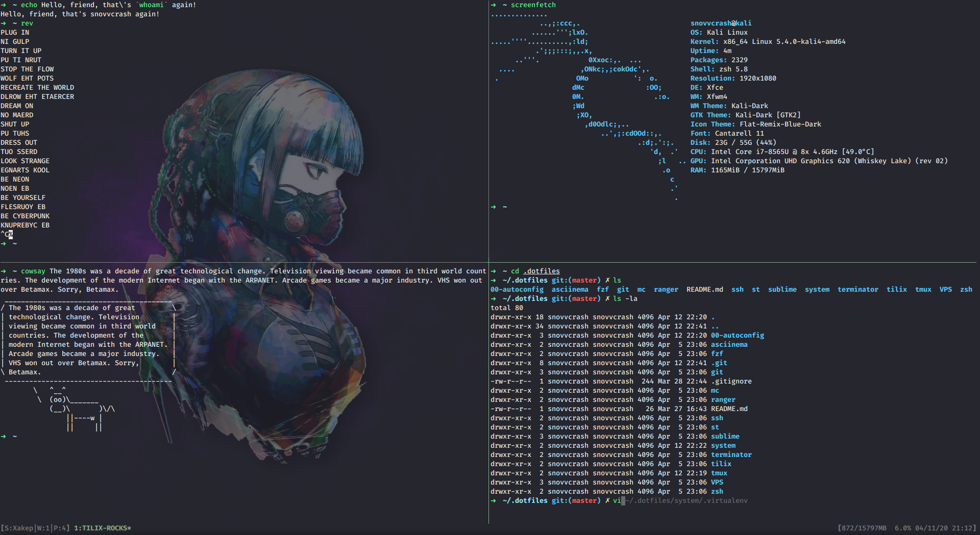Click the cd .dotfiles command
The width and height of the screenshot is (980, 535).
[535, 271]
